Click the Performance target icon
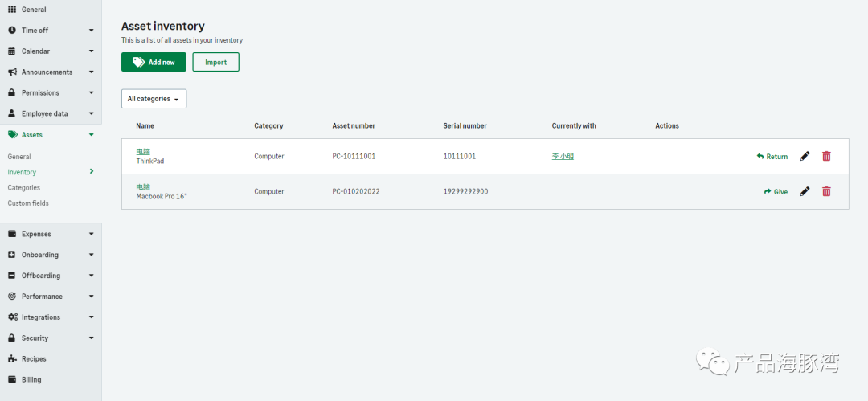 coord(12,297)
